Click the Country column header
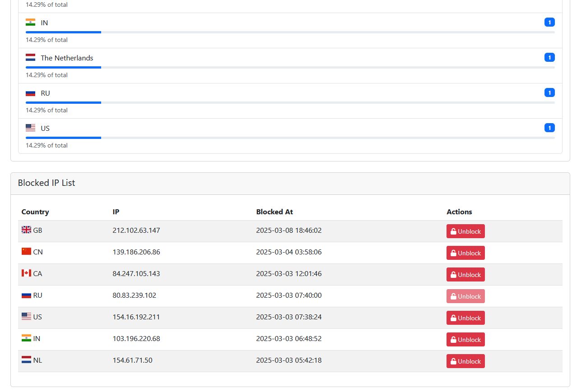The height and width of the screenshot is (392, 577). pos(35,212)
